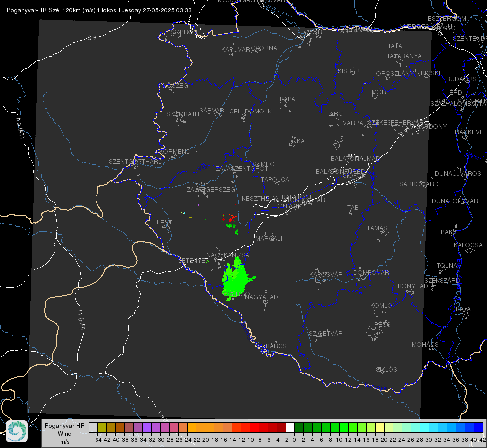Screen dimensions: 487x448
Task: Click the TATA town label
Action: (x=395, y=46)
